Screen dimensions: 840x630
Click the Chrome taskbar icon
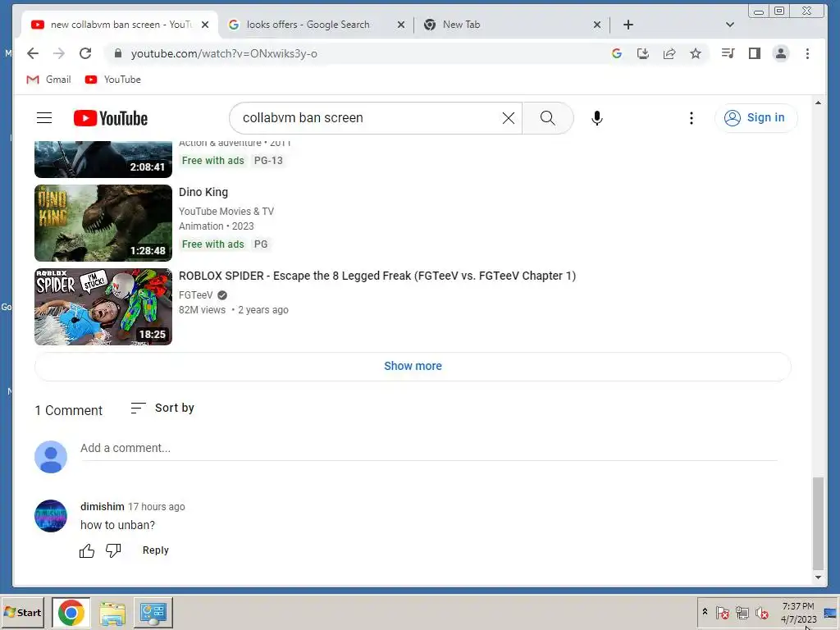(x=71, y=612)
